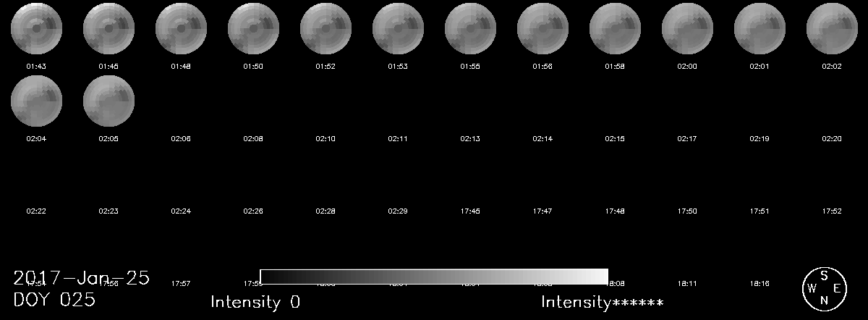Click the 18:16 time label
Screen dimensions: 868x320
pyautogui.click(x=759, y=283)
